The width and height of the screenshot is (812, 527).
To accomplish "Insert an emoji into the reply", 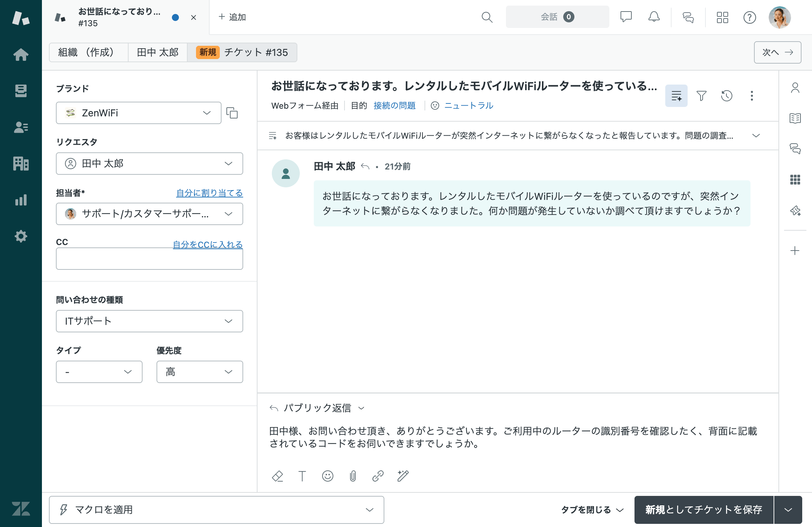I will click(327, 476).
